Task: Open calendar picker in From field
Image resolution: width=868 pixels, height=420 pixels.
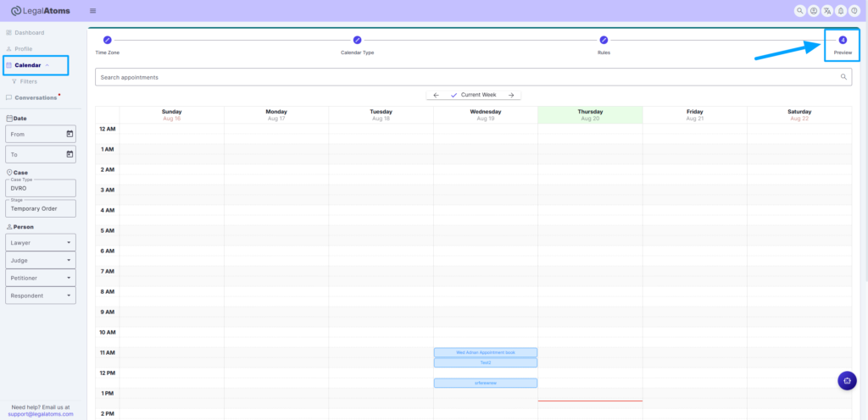Action: pos(70,134)
